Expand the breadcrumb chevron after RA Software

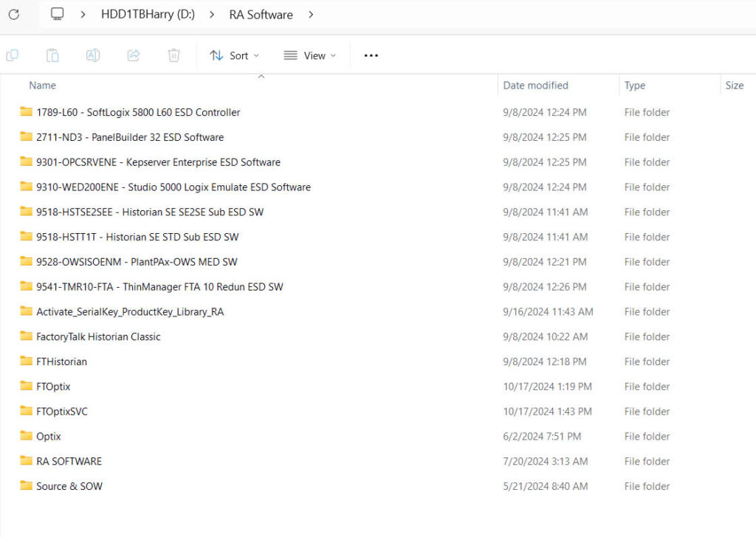click(x=311, y=14)
